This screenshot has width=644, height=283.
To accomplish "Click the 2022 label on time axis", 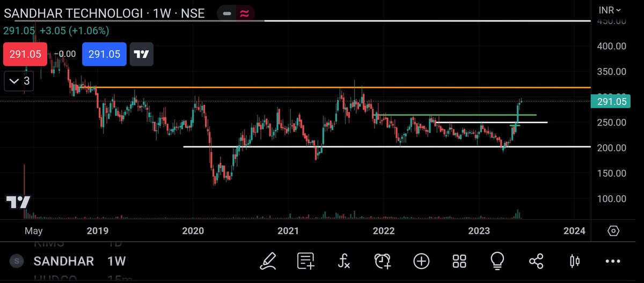I will [384, 231].
